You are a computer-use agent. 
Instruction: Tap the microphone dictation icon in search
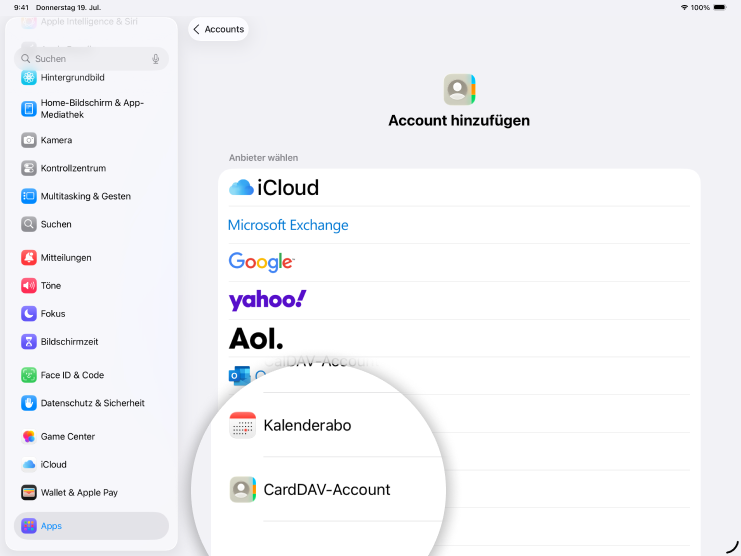click(x=156, y=59)
